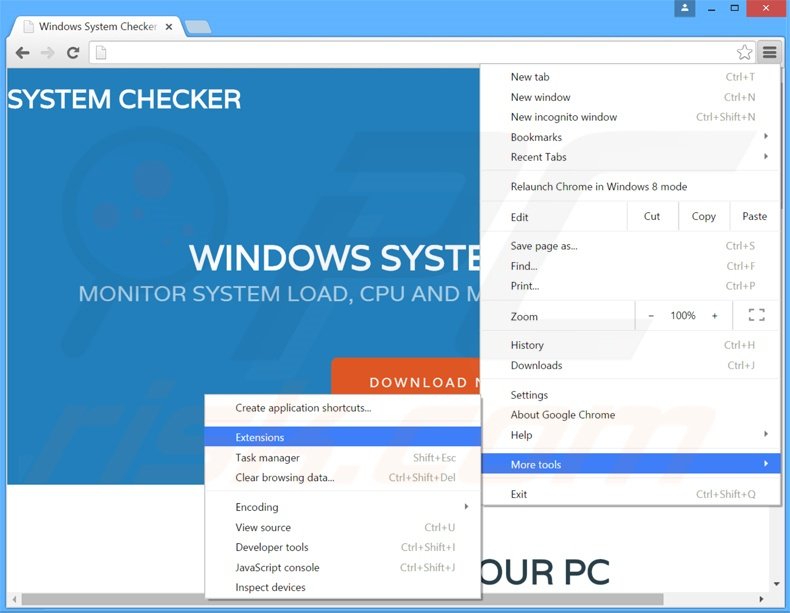Decrease zoom with the minus button

(651, 316)
